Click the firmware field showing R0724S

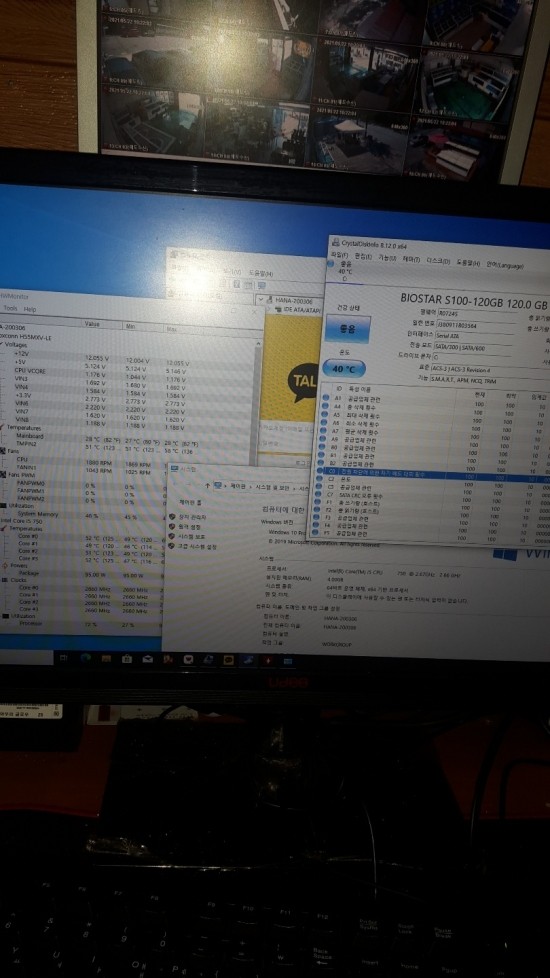(x=477, y=314)
